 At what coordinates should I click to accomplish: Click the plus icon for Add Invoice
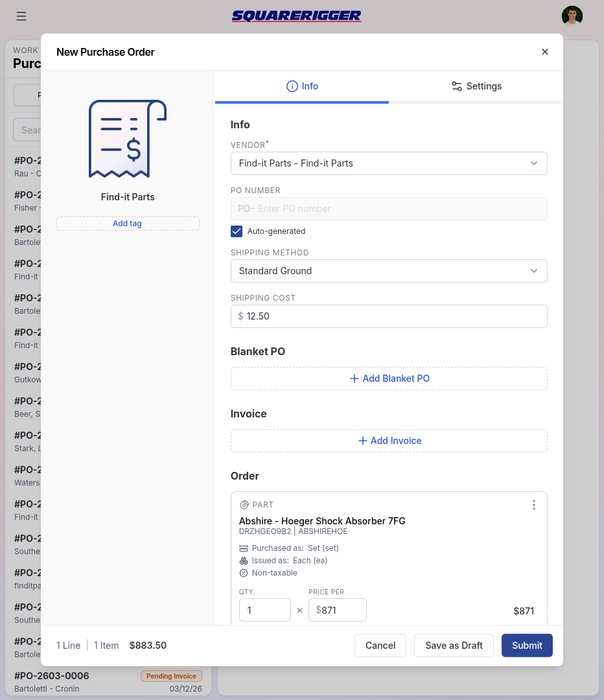362,441
